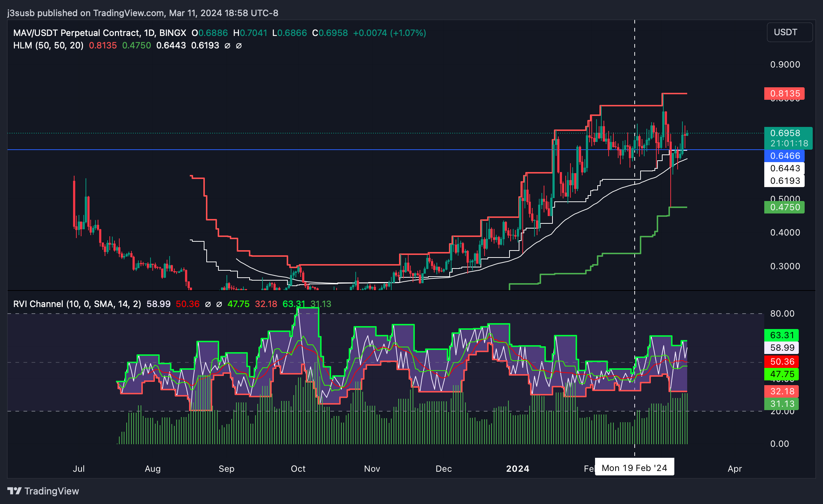
Task: Click the 0.3000 price axis tick
Action: click(x=785, y=266)
